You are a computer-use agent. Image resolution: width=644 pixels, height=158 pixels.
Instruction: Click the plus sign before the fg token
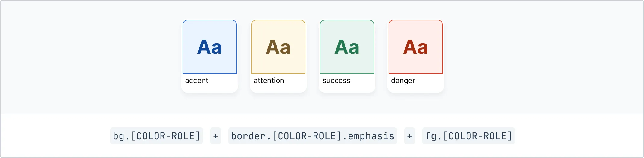(x=410, y=136)
